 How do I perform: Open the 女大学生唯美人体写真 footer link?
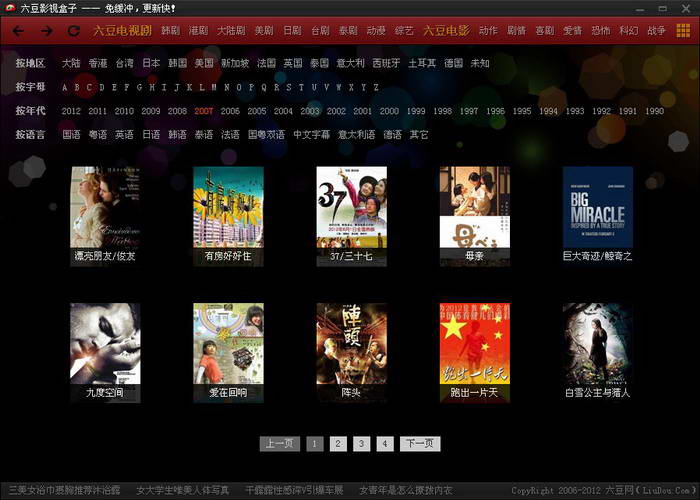tap(183, 490)
